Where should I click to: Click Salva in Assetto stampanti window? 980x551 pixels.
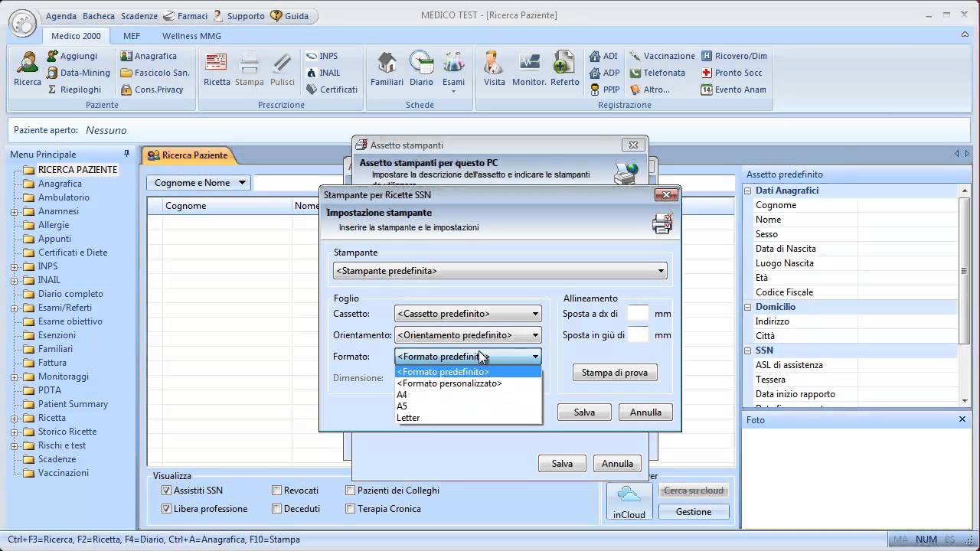point(562,464)
